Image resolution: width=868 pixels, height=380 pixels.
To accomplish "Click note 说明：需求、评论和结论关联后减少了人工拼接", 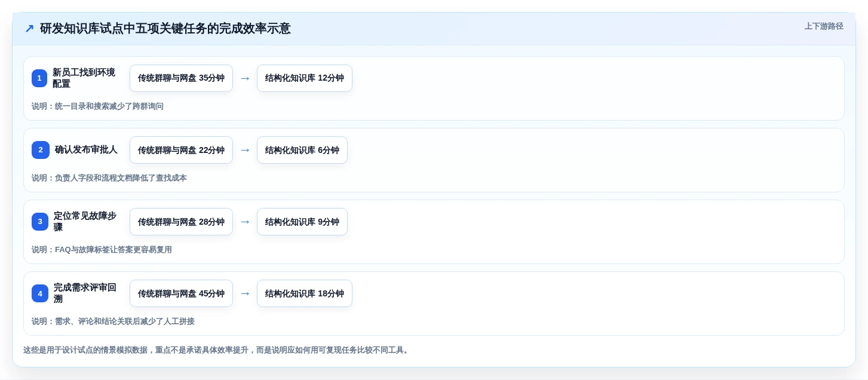I will tap(113, 321).
